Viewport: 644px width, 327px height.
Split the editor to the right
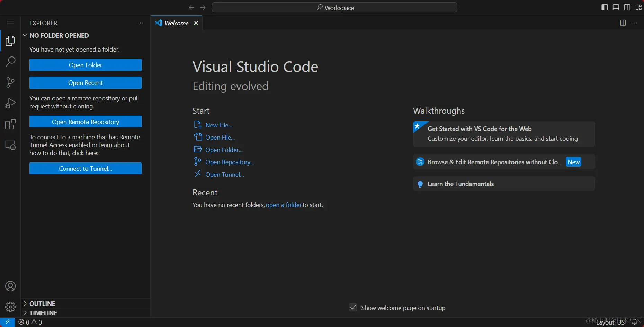[623, 23]
